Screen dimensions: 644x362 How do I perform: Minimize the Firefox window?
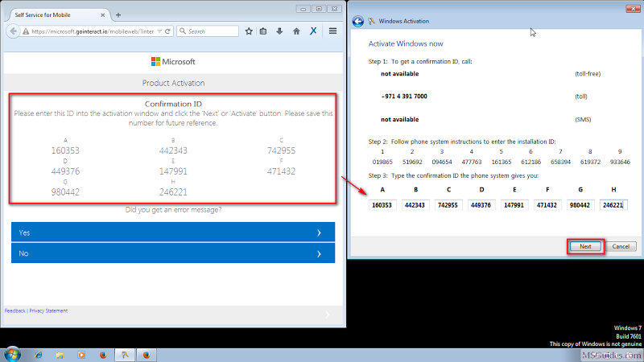(303, 9)
